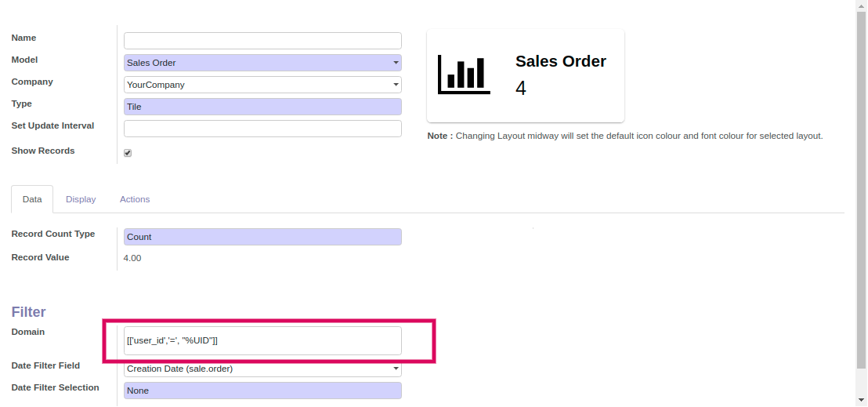Click into the Name input field
This screenshot has width=868, height=407.
pos(262,41)
